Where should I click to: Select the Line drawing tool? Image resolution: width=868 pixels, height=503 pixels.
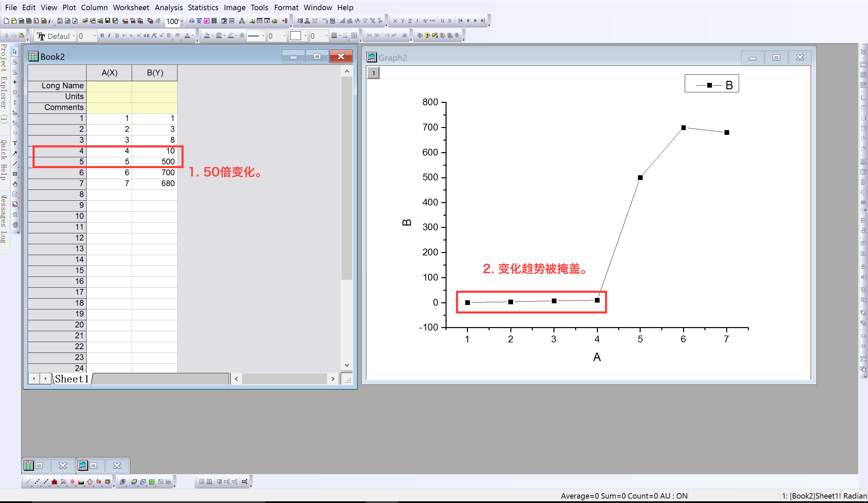click(x=15, y=164)
